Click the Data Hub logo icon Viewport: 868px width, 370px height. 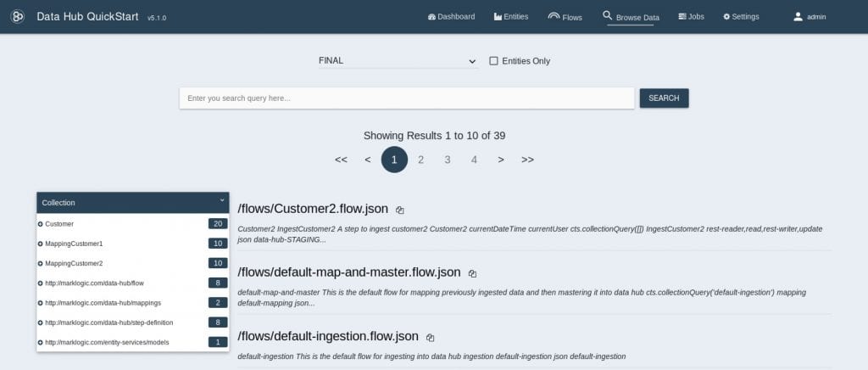(17, 17)
